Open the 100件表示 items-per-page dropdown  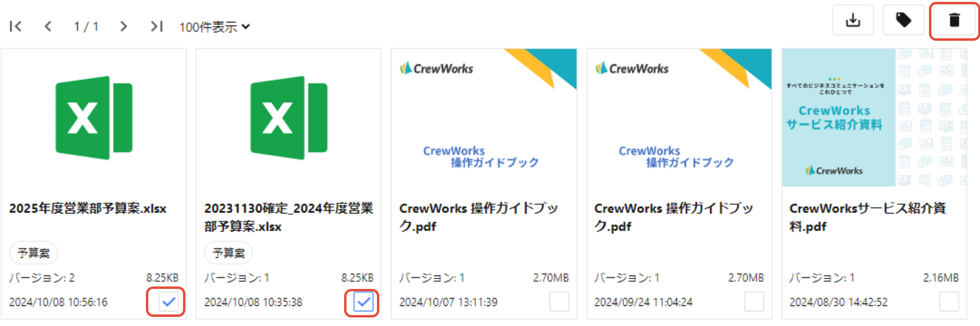(215, 27)
